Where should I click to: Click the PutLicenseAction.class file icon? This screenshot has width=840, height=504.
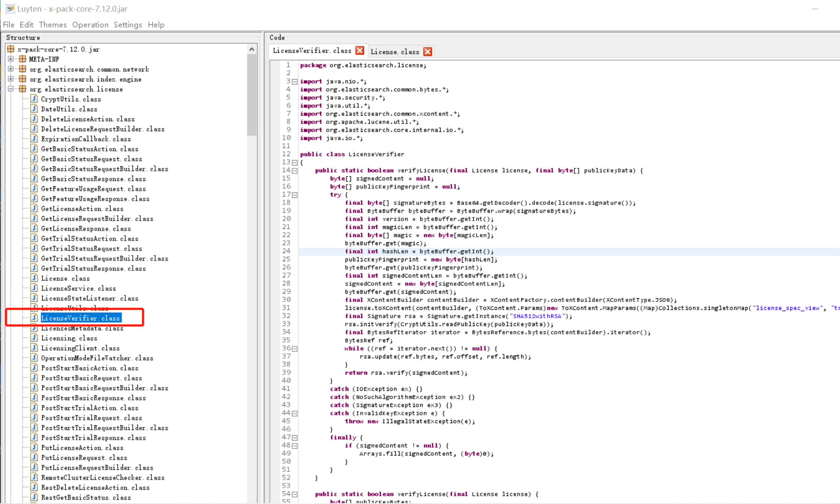pyautogui.click(x=34, y=447)
